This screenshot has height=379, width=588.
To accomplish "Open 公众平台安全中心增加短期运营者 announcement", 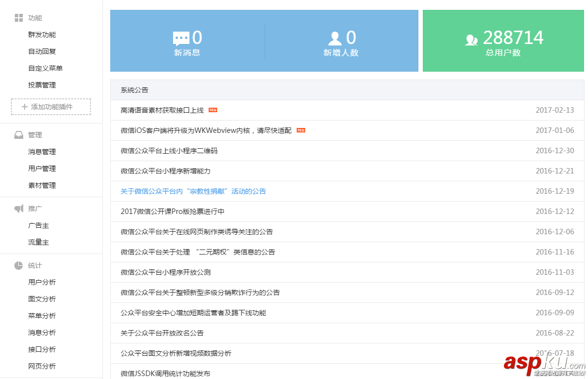I will click(x=193, y=313).
